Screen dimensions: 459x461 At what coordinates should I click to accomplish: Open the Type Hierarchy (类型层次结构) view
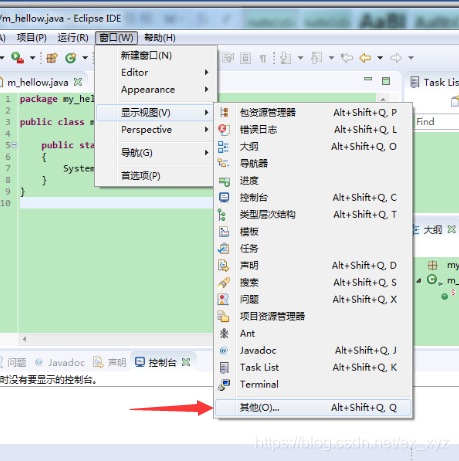click(x=313, y=215)
